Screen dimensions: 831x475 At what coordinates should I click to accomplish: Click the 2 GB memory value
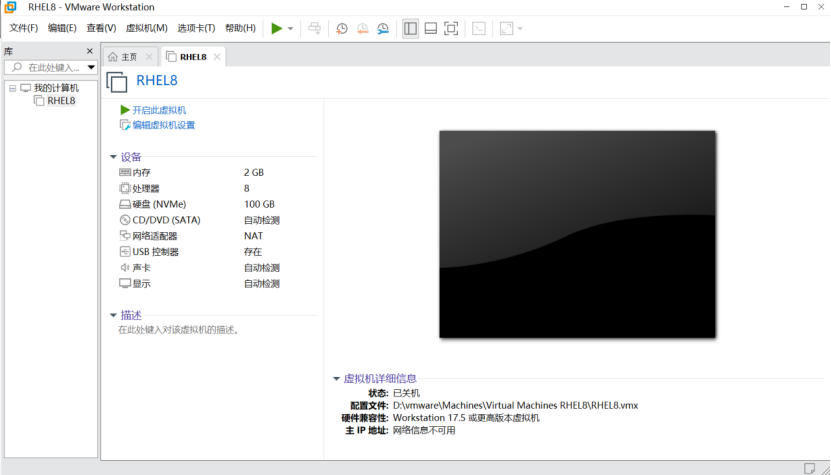pyautogui.click(x=254, y=173)
